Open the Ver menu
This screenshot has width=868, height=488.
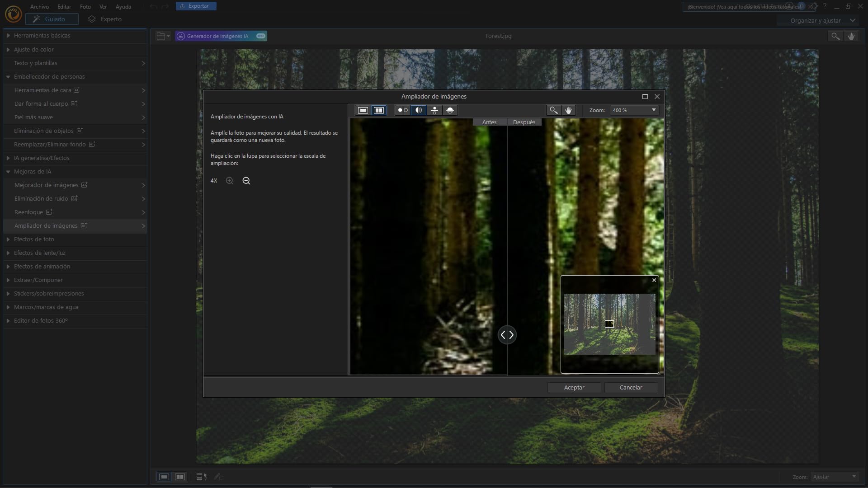[x=103, y=7]
